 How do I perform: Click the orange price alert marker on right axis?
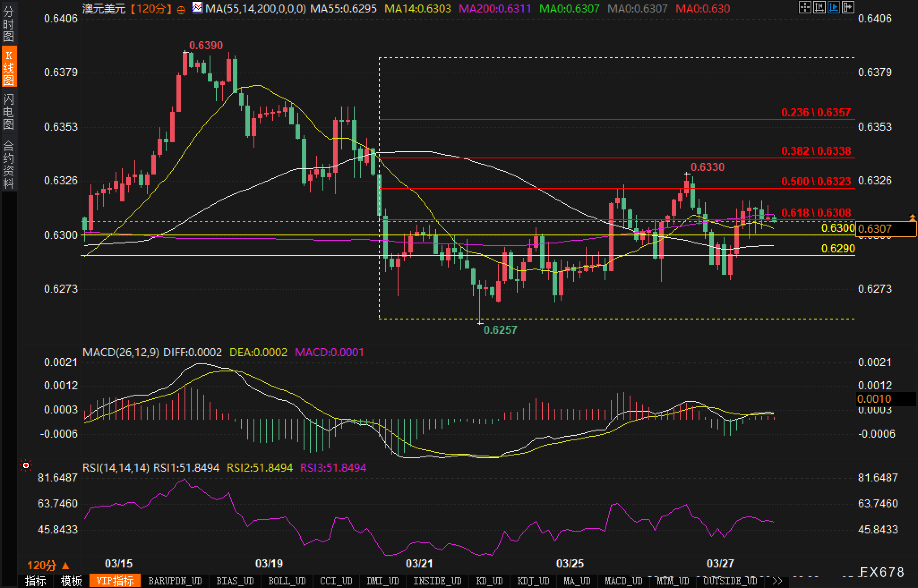point(912,217)
